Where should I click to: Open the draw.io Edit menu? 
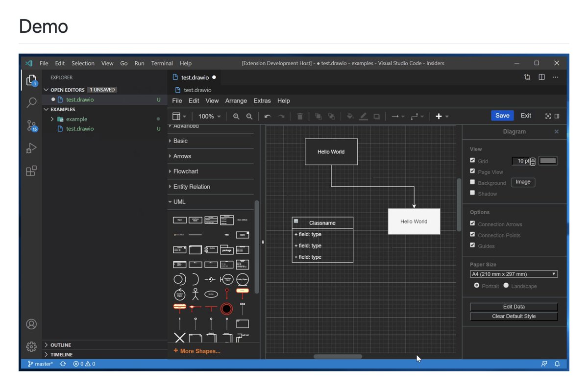pos(194,100)
